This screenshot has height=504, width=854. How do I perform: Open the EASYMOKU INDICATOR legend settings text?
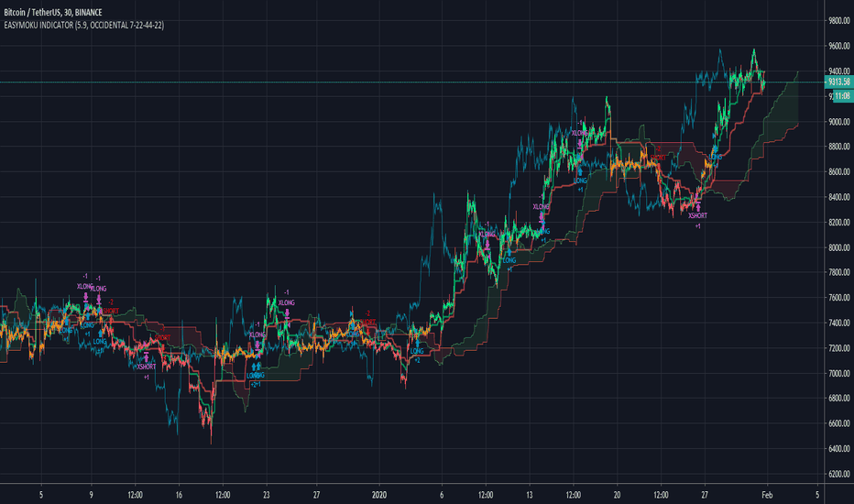point(84,25)
